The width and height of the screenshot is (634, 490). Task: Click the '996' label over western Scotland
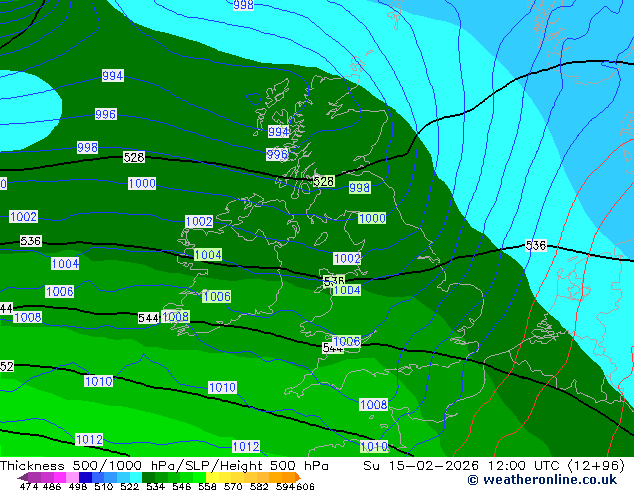click(x=277, y=154)
